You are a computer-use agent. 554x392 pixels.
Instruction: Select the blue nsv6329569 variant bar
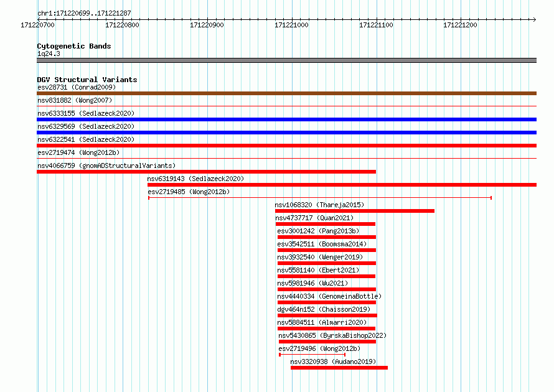[286, 133]
